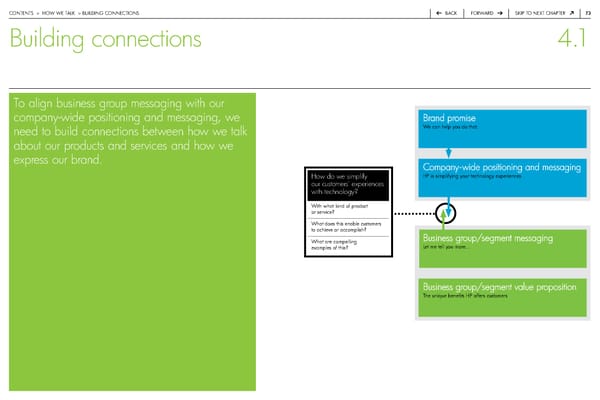Click Business group/segment messaging green box

pos(499,247)
